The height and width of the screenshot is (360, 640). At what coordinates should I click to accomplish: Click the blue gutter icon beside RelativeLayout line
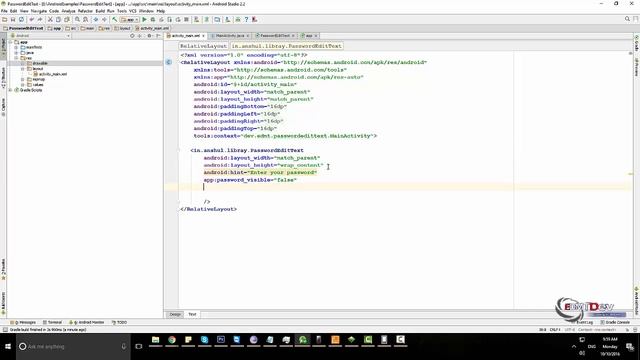pos(169,62)
